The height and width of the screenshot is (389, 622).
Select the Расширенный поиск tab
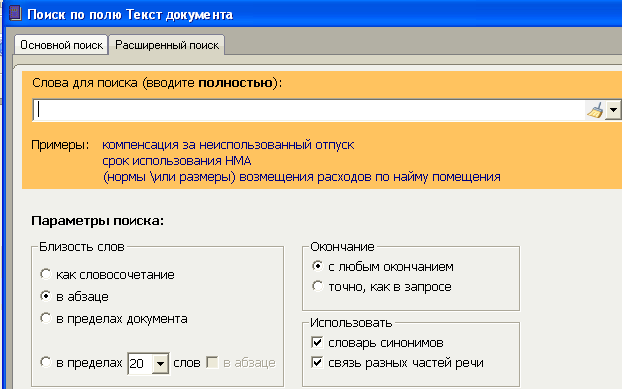[167, 45]
